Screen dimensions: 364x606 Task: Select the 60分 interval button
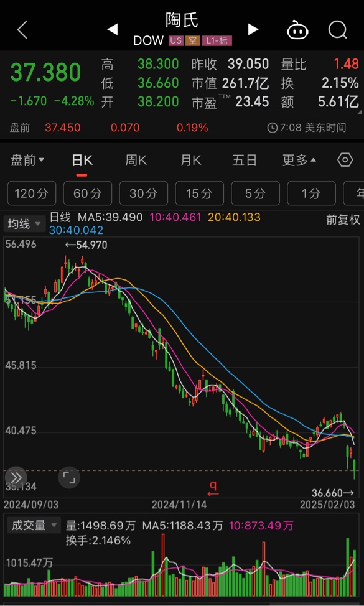point(88,193)
